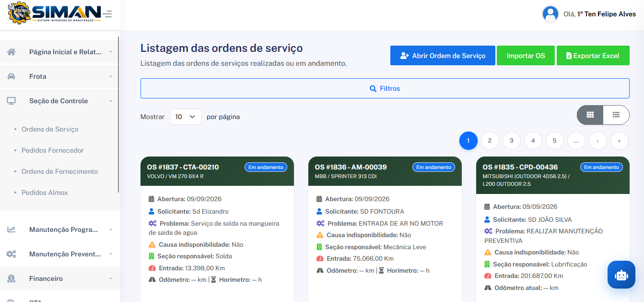This screenshot has height=302, width=644.
Task: Click the Solicitante person icon in OS #1836
Action: pos(319,211)
